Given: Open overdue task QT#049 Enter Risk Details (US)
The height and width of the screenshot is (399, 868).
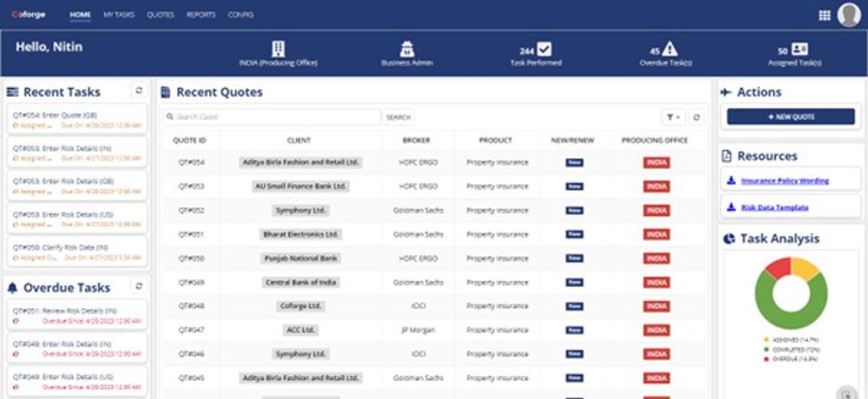Looking at the screenshot, I should tap(77, 381).
